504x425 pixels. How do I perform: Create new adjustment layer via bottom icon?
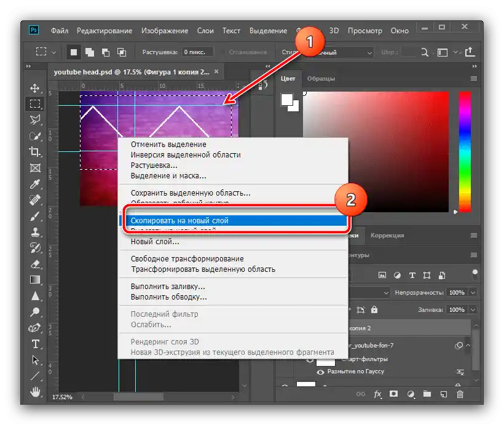(x=411, y=394)
